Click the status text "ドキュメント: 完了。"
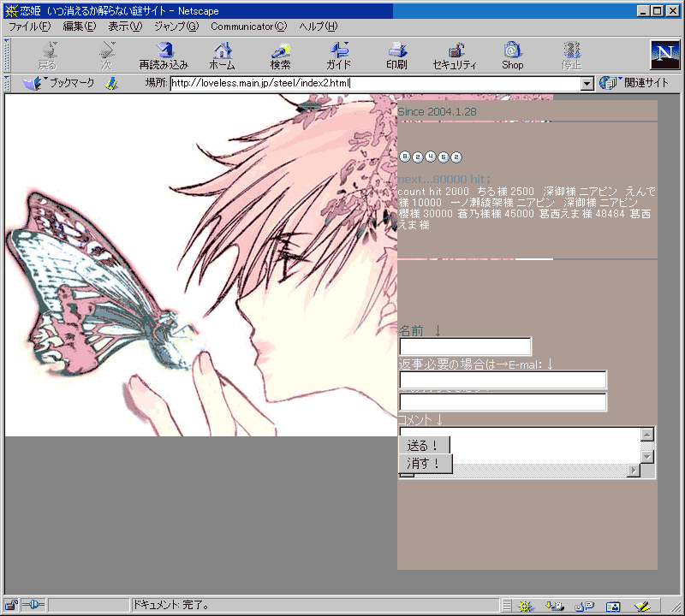The height and width of the screenshot is (616, 685). point(170,605)
